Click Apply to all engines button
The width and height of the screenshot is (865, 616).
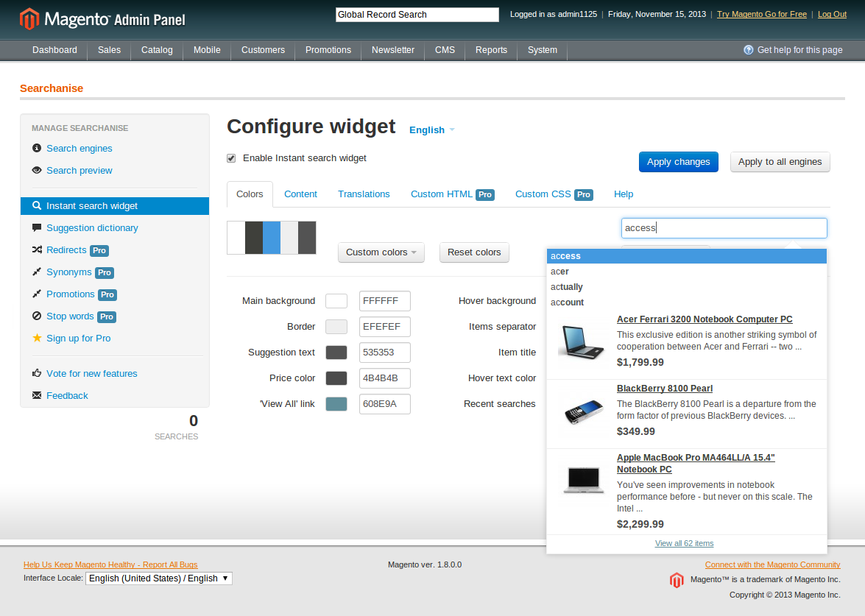(780, 162)
